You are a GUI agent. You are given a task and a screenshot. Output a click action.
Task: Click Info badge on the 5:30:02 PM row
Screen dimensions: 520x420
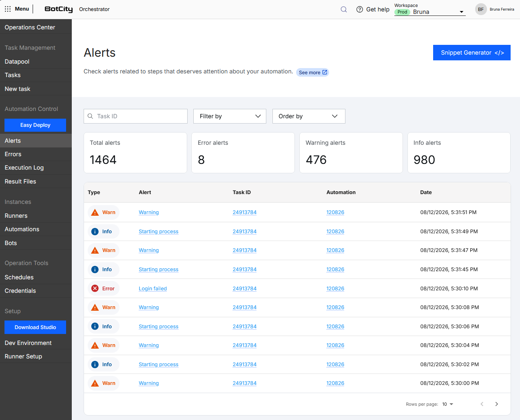104,365
